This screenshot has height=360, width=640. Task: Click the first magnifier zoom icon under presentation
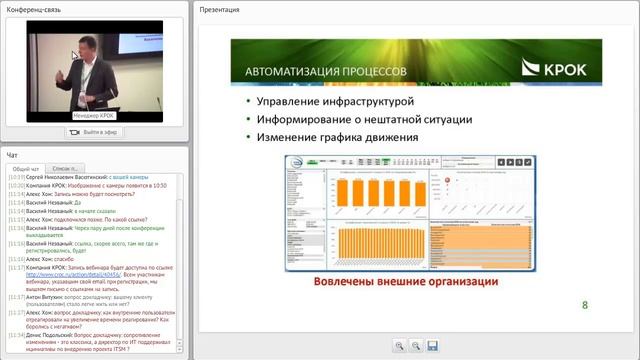click(x=399, y=346)
